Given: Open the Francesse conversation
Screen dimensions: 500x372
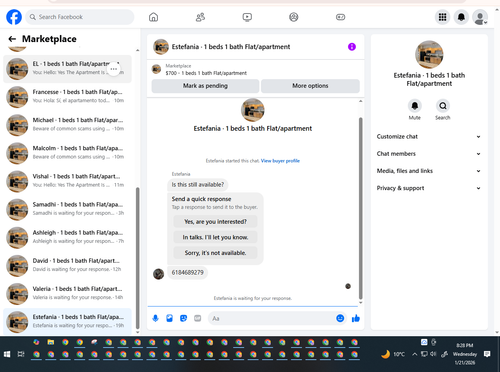Looking at the screenshot, I should point(67,97).
